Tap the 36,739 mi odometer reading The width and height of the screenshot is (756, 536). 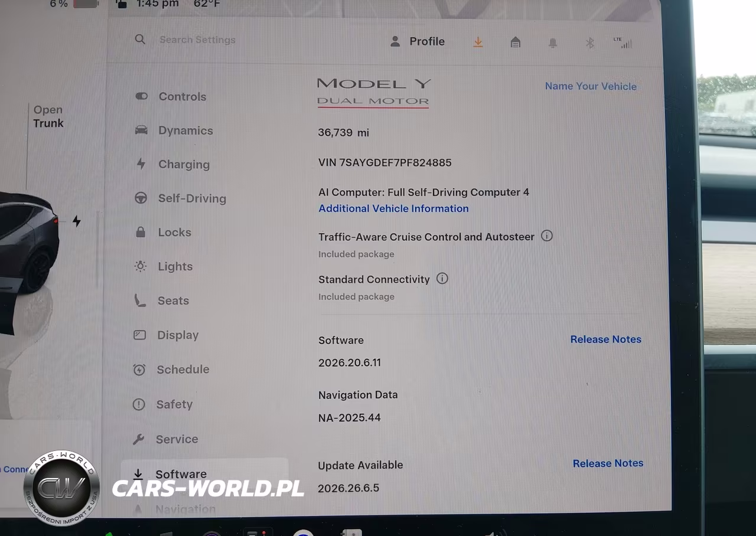pos(343,133)
